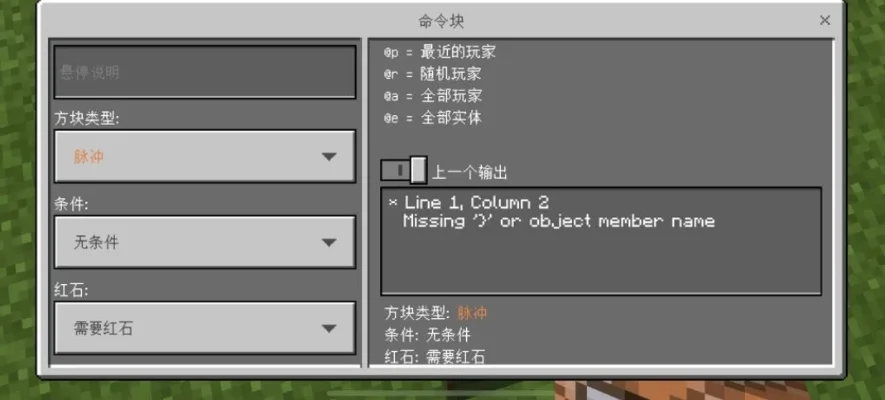The height and width of the screenshot is (400, 885).
Task: Click the orange 脉冲 status text at bottom
Action: point(472,313)
